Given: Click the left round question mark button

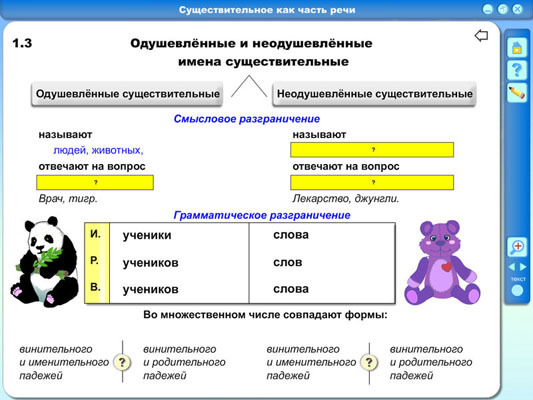Looking at the screenshot, I should (x=122, y=362).
